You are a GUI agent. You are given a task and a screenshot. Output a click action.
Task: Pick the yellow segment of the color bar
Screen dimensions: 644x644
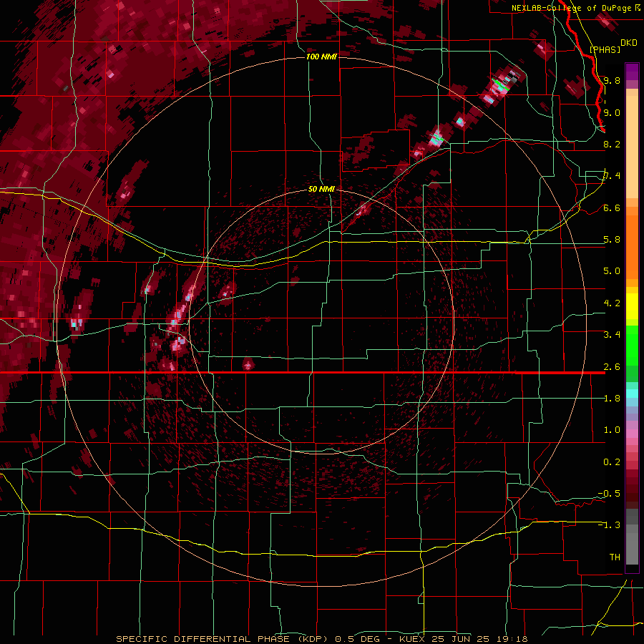coord(632,306)
